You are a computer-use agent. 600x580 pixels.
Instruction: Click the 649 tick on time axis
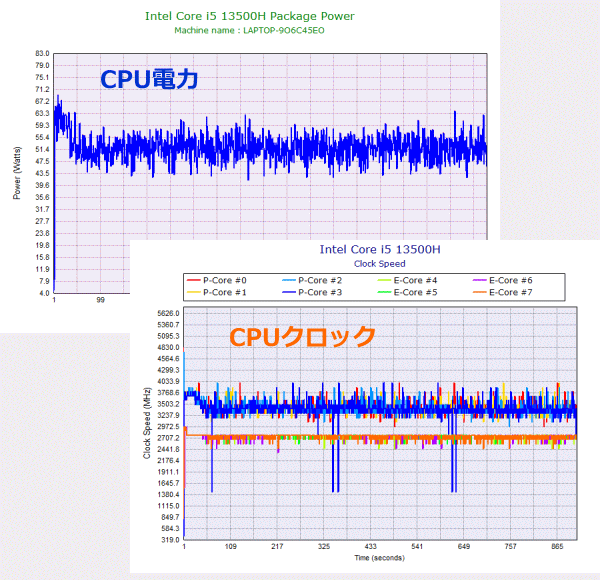pos(464,547)
